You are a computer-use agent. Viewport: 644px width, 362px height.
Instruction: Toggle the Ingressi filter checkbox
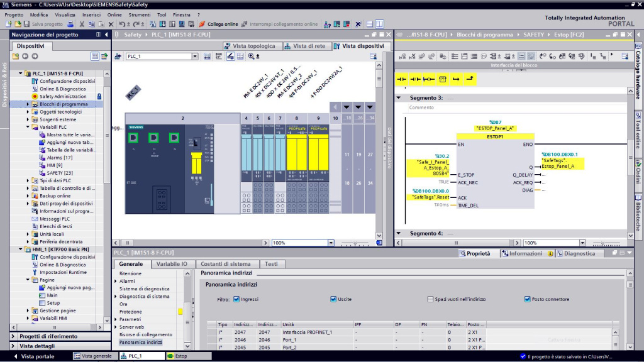(x=236, y=299)
